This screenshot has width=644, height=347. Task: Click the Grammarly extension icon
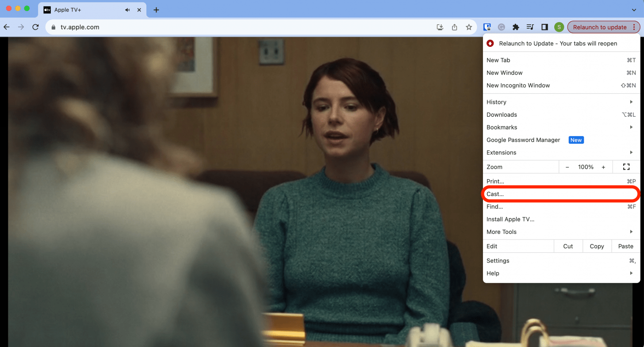[502, 27]
